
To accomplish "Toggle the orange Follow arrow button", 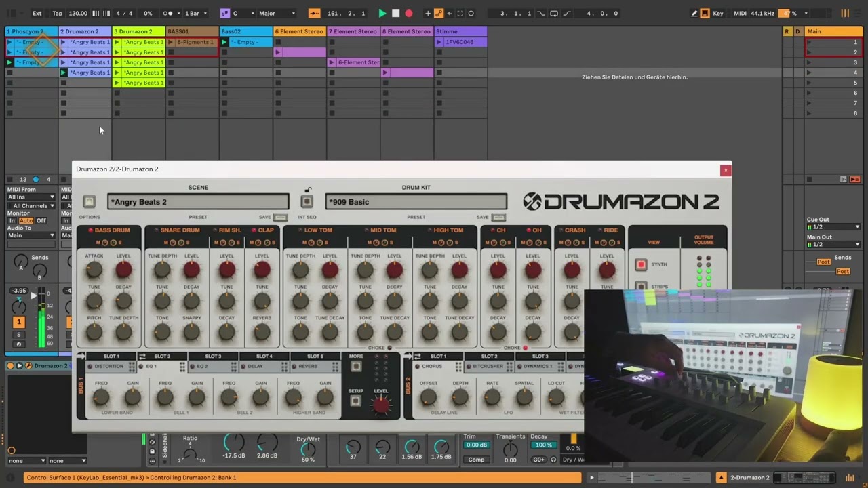I will click(314, 13).
